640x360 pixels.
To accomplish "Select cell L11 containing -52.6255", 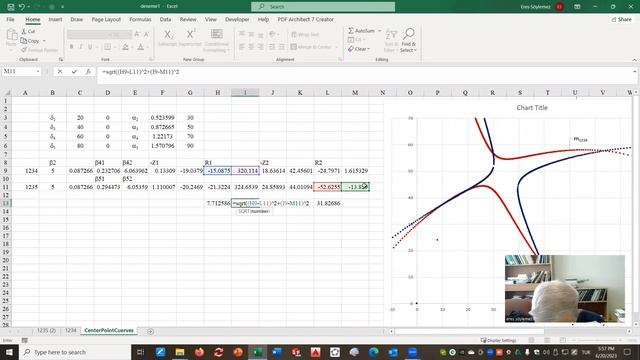I will [x=327, y=187].
